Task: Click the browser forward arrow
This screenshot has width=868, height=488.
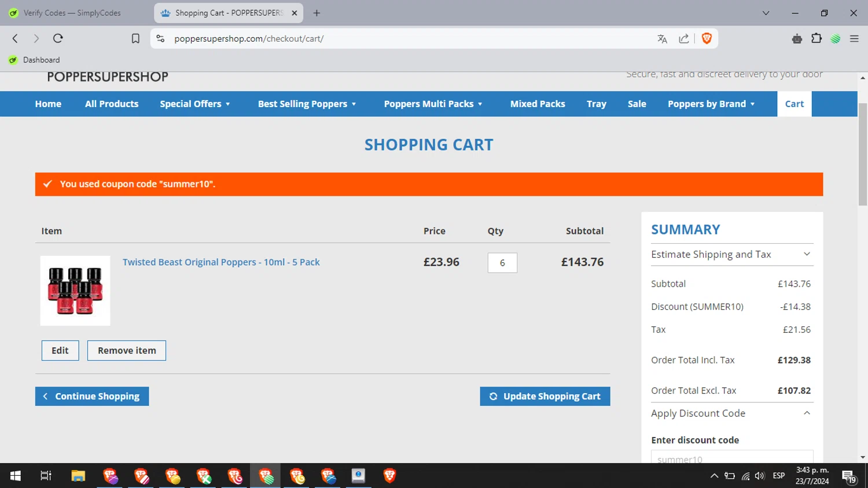Action: click(x=36, y=39)
